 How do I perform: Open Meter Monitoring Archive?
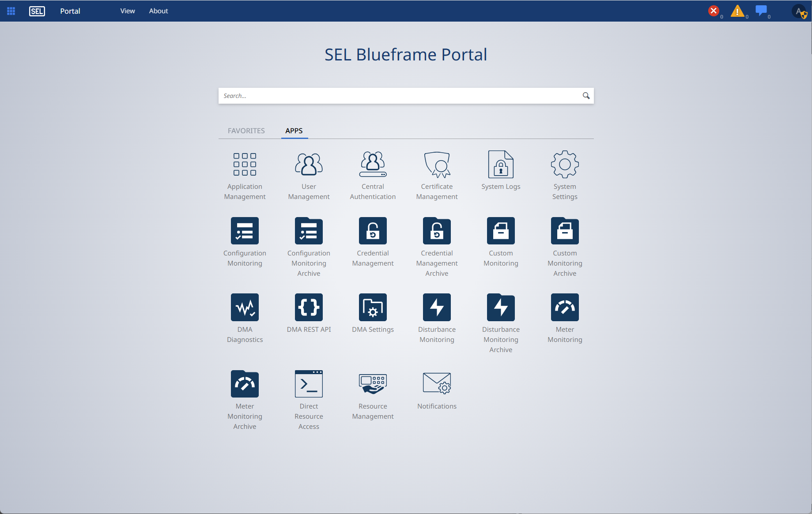[x=245, y=384]
